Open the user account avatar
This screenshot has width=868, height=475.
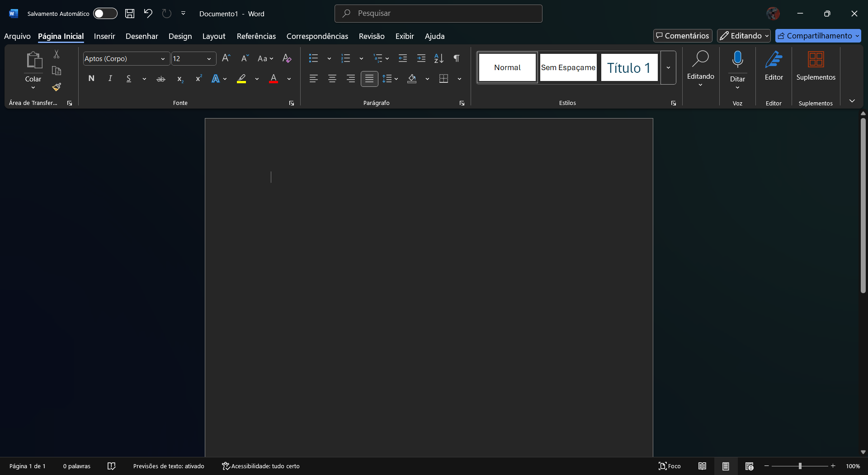(x=773, y=14)
